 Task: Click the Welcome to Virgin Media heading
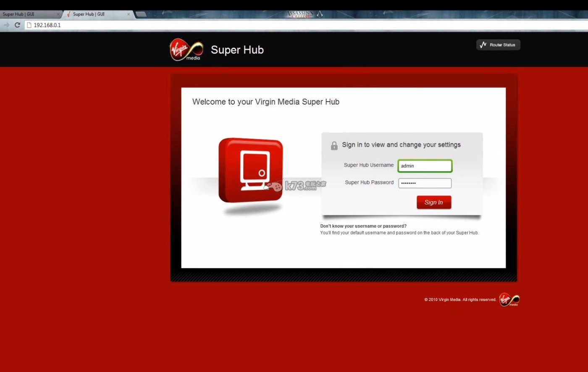pos(265,102)
